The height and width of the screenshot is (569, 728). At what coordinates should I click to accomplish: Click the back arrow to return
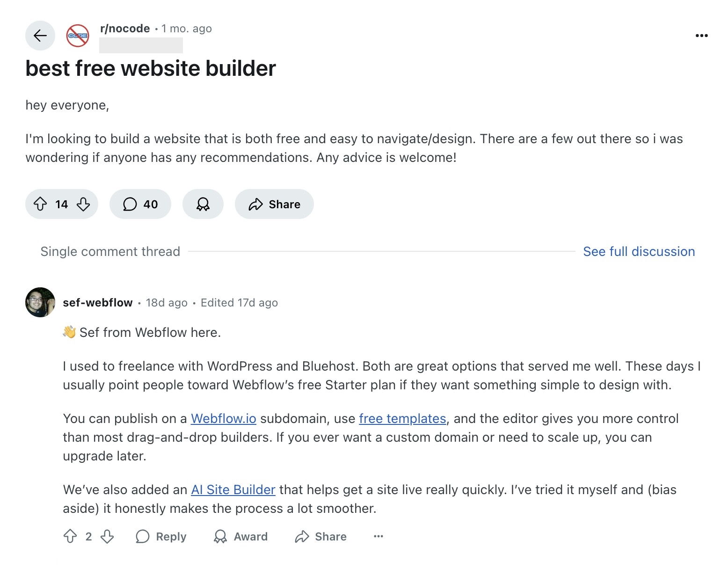(40, 35)
